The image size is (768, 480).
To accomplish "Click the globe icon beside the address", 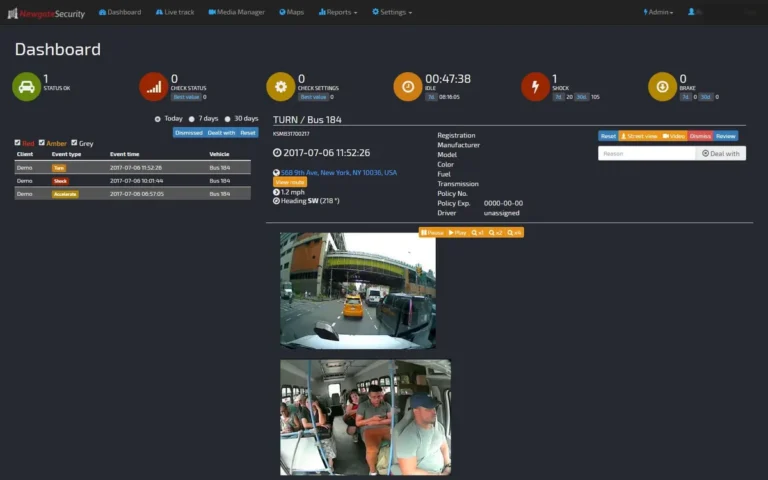I will (x=276, y=172).
